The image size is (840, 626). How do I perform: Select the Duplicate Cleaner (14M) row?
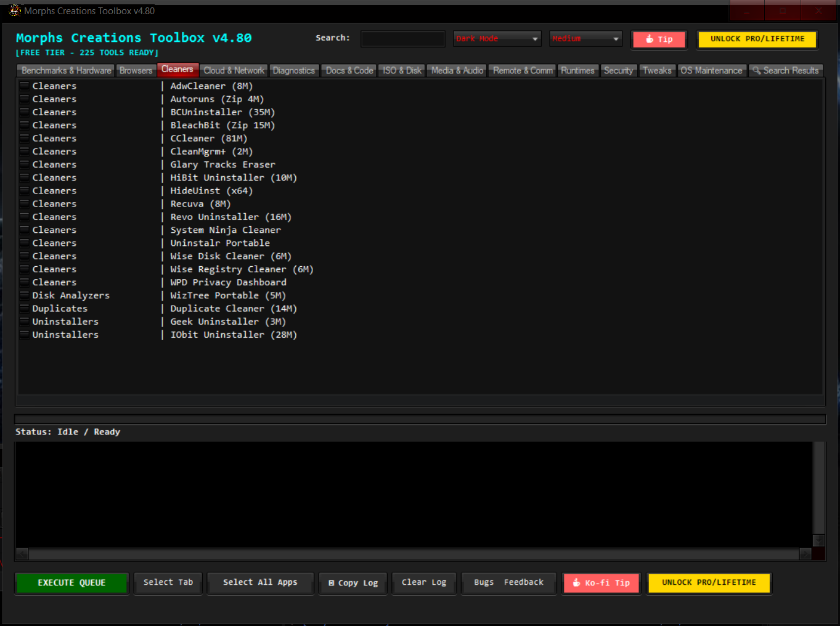pyautogui.click(x=420, y=308)
